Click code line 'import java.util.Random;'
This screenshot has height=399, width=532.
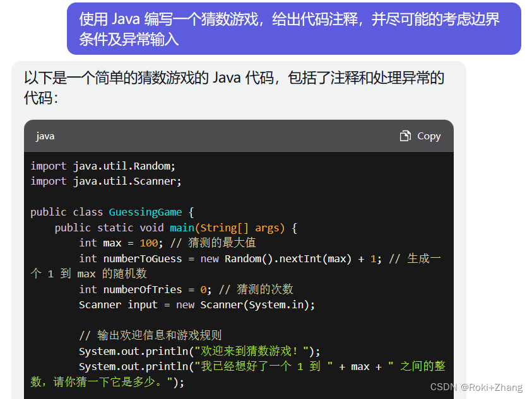click(x=103, y=166)
